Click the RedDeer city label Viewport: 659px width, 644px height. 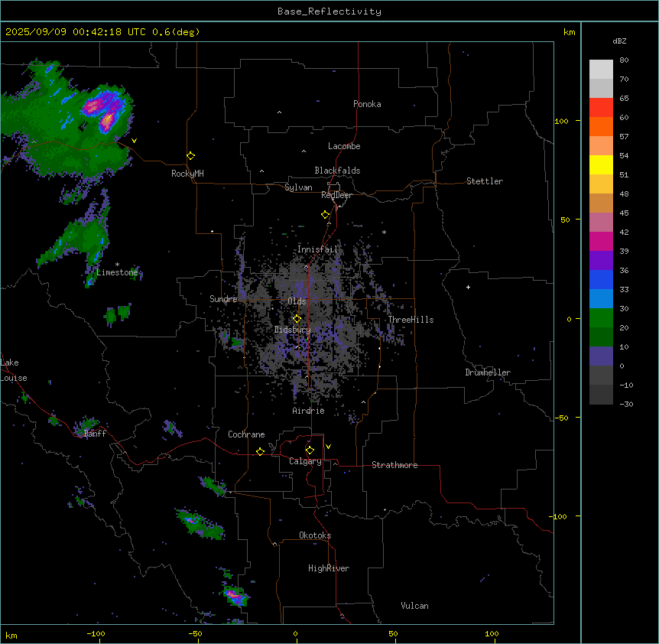(x=336, y=195)
